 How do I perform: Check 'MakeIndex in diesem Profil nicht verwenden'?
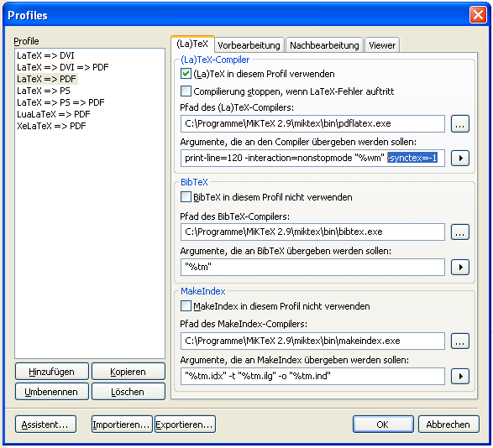(186, 306)
